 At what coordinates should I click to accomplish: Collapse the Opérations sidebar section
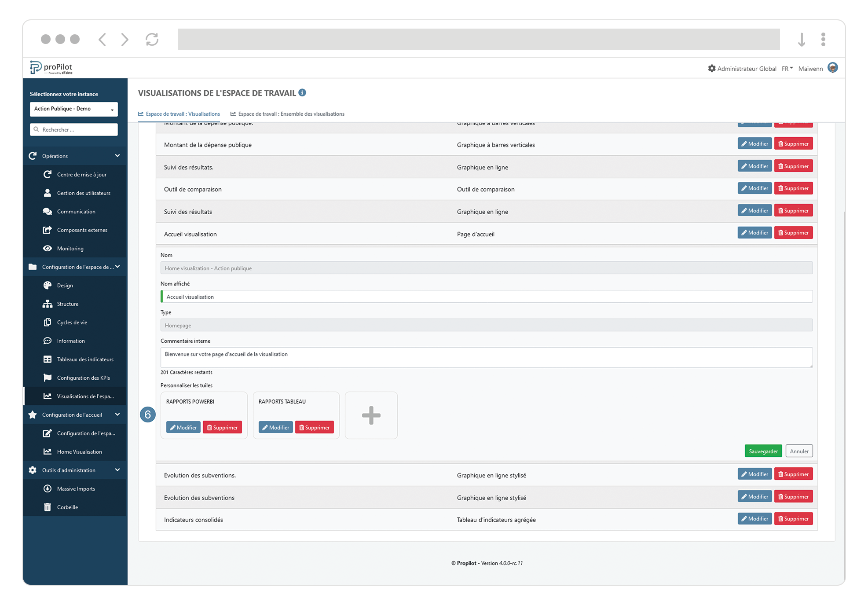tap(117, 156)
